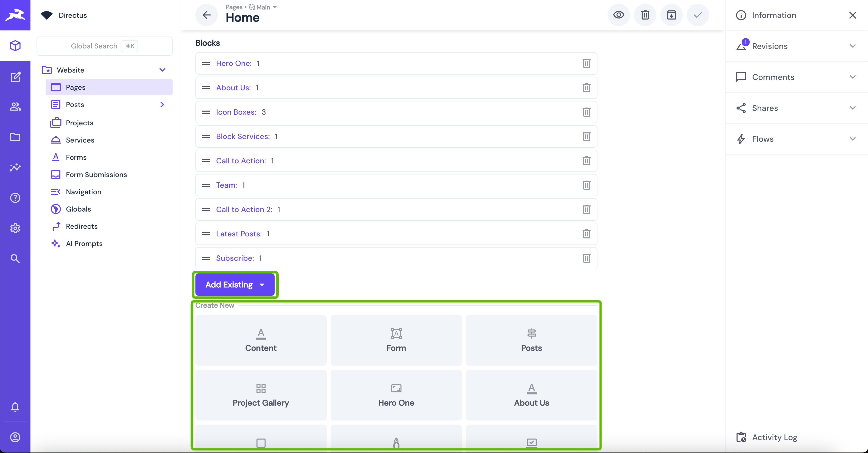Open the notifications bell icon

(15, 407)
